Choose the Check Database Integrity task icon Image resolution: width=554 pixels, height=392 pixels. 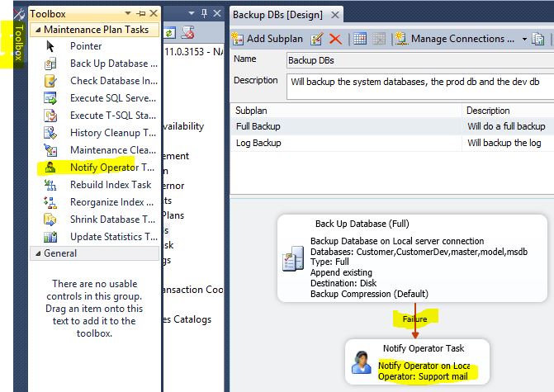[51, 81]
